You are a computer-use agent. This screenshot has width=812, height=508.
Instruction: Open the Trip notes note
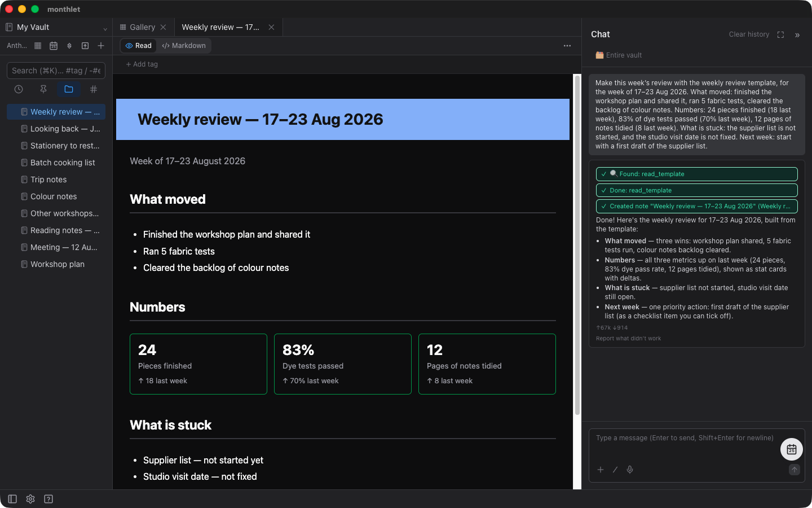tap(56, 179)
